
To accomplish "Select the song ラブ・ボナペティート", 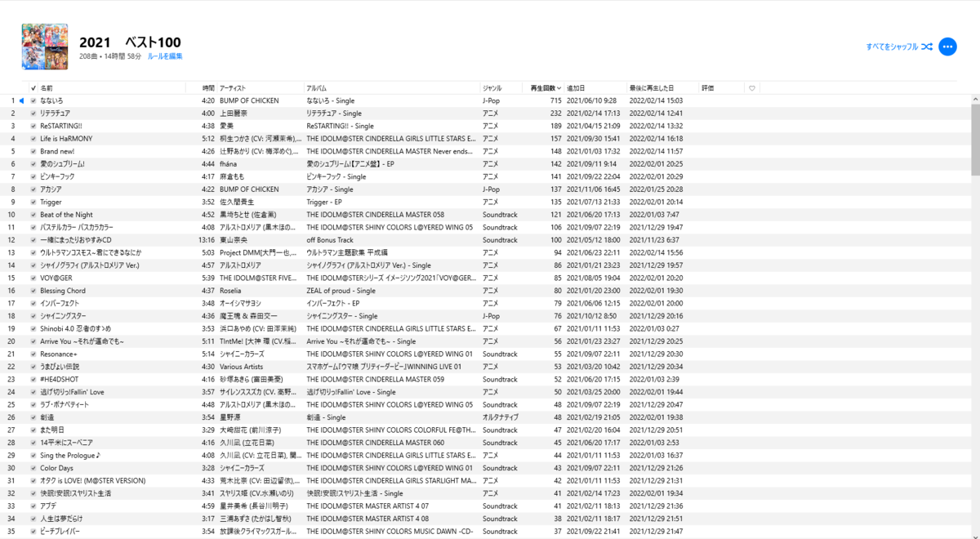I will [x=65, y=404].
